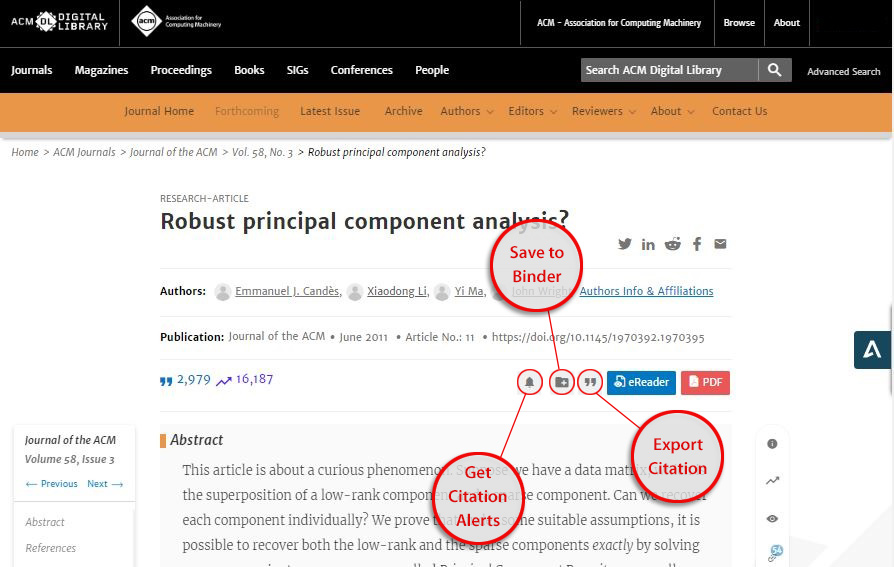The width and height of the screenshot is (894, 567).
Task: Click the ACM Digital Library logo
Action: [x=59, y=22]
